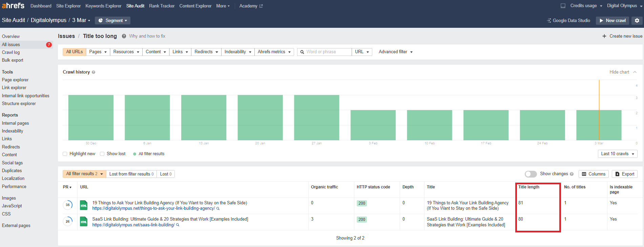Click the external link icon next to Academy
This screenshot has width=644, height=247.
261,6
